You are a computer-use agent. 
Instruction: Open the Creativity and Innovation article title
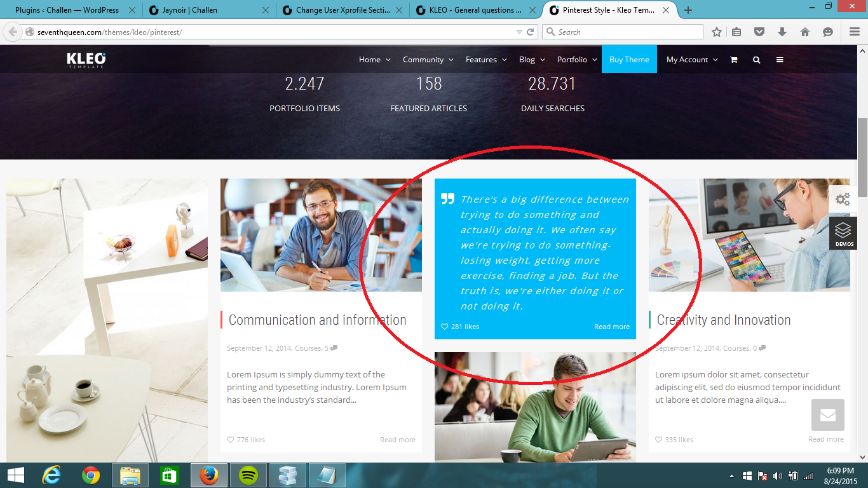pyautogui.click(x=724, y=320)
